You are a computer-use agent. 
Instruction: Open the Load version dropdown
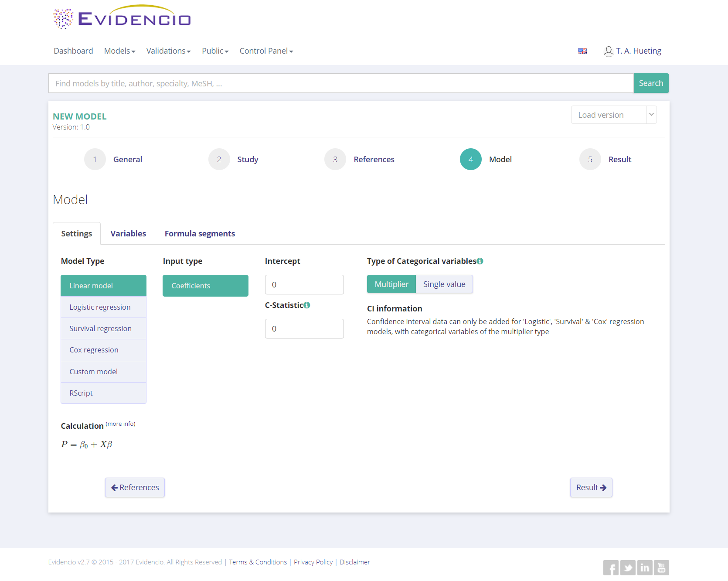pos(613,115)
